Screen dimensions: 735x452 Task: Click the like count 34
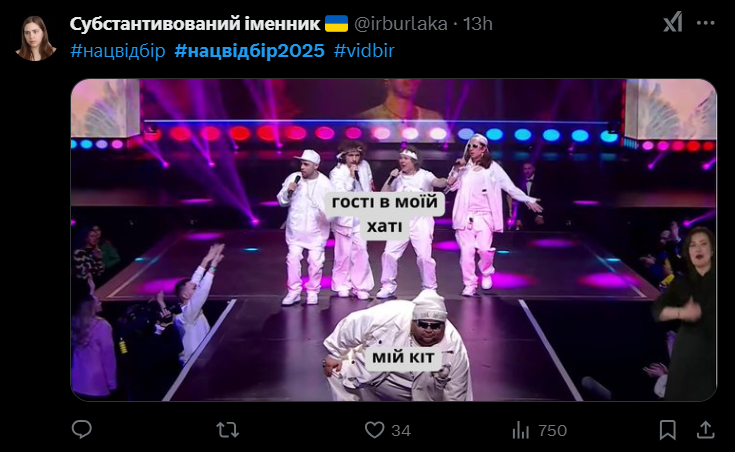[x=401, y=430]
